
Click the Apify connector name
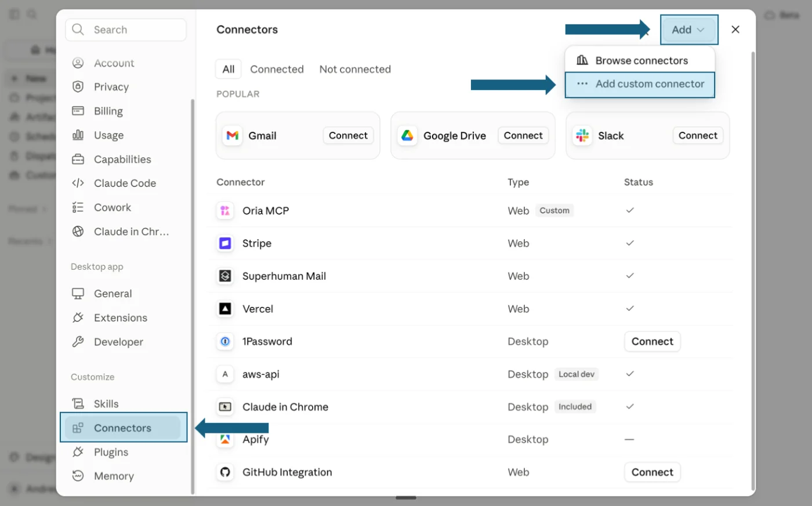click(256, 439)
